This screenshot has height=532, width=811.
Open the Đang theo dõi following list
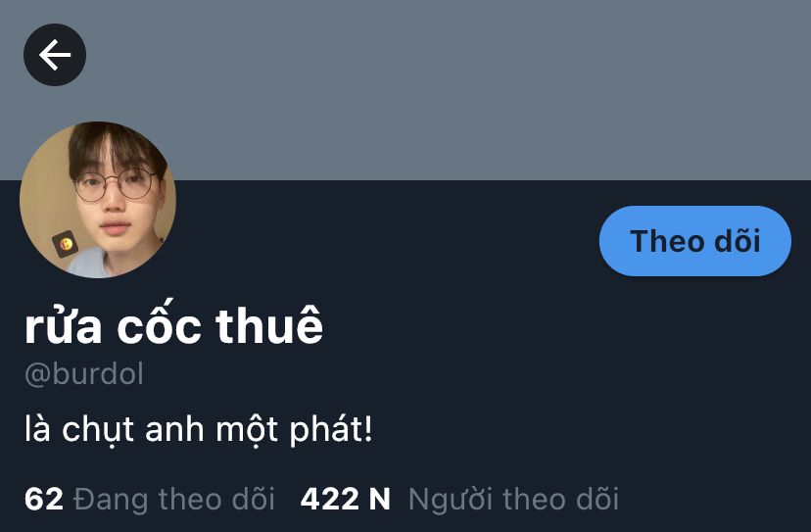(x=150, y=499)
